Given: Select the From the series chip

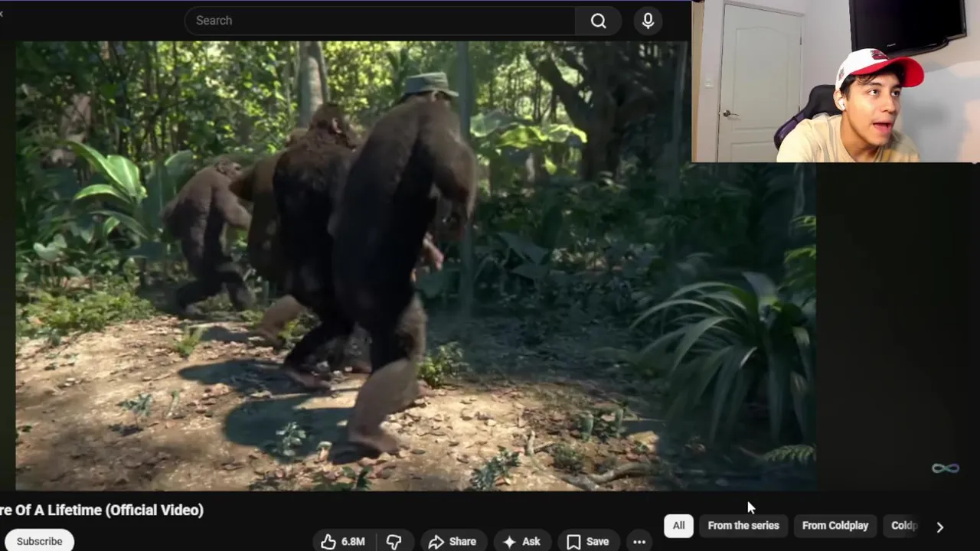Looking at the screenshot, I should pos(743,526).
